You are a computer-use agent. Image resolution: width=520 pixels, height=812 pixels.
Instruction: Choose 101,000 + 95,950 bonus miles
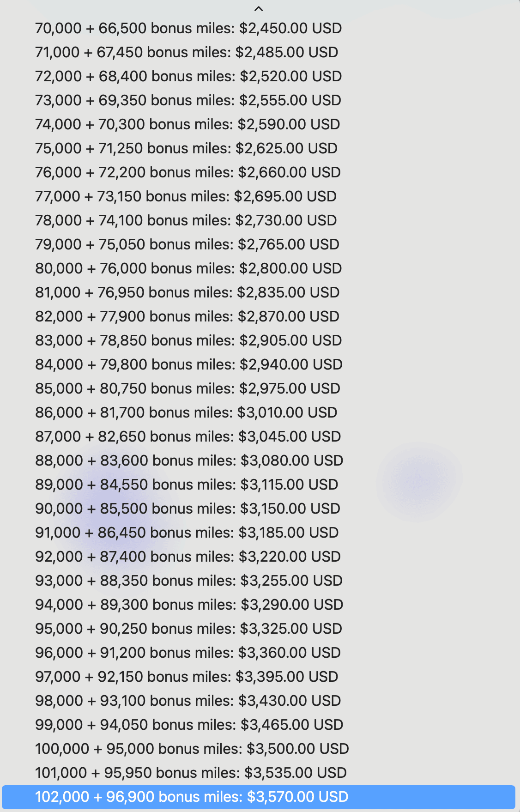(259, 773)
